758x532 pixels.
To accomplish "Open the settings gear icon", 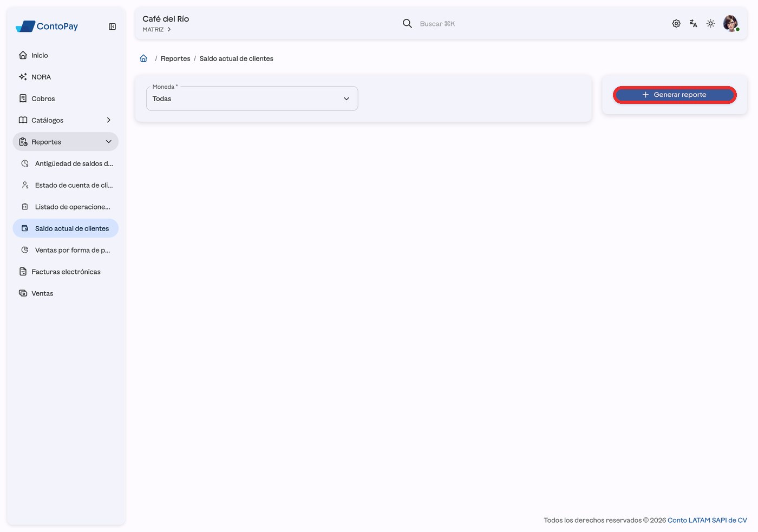I will coord(676,23).
